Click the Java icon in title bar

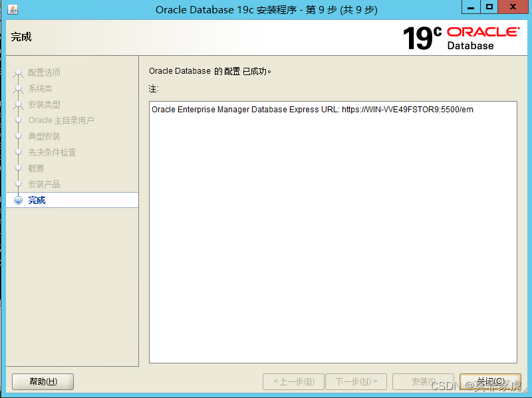tap(13, 9)
